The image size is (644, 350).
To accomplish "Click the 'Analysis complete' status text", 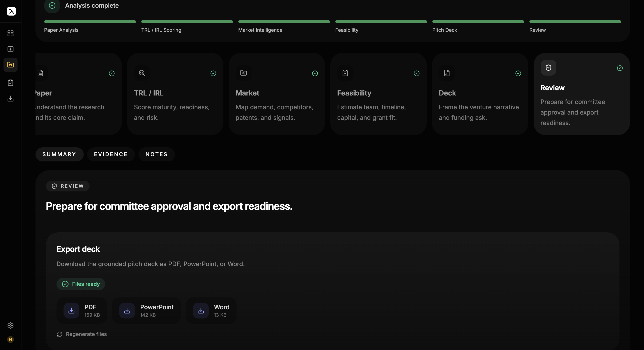I will click(92, 5).
